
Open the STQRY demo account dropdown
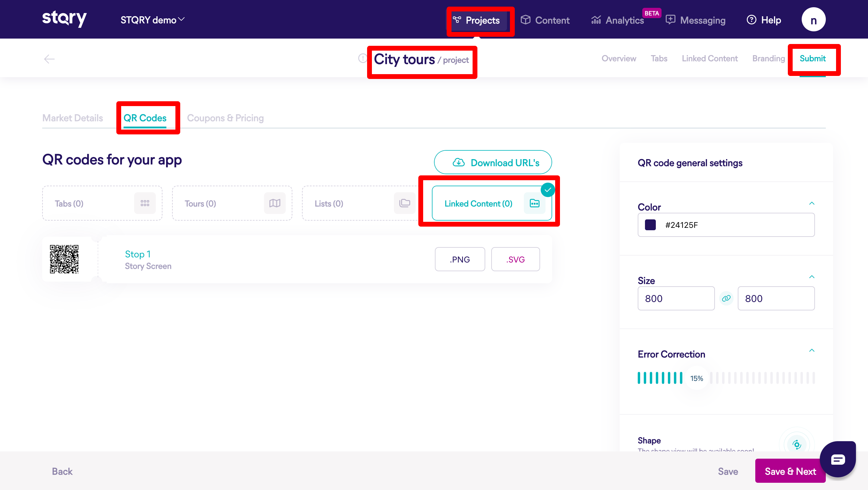pos(152,20)
